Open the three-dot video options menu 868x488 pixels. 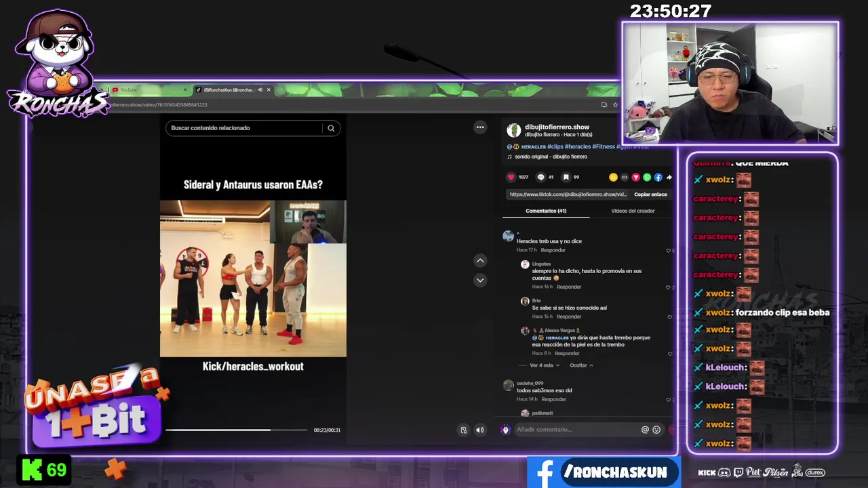(480, 127)
